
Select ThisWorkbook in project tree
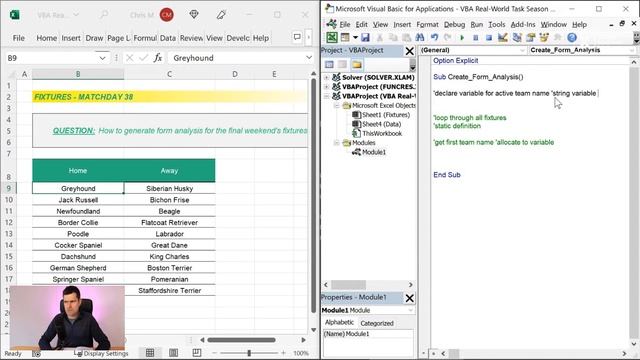coord(377,133)
